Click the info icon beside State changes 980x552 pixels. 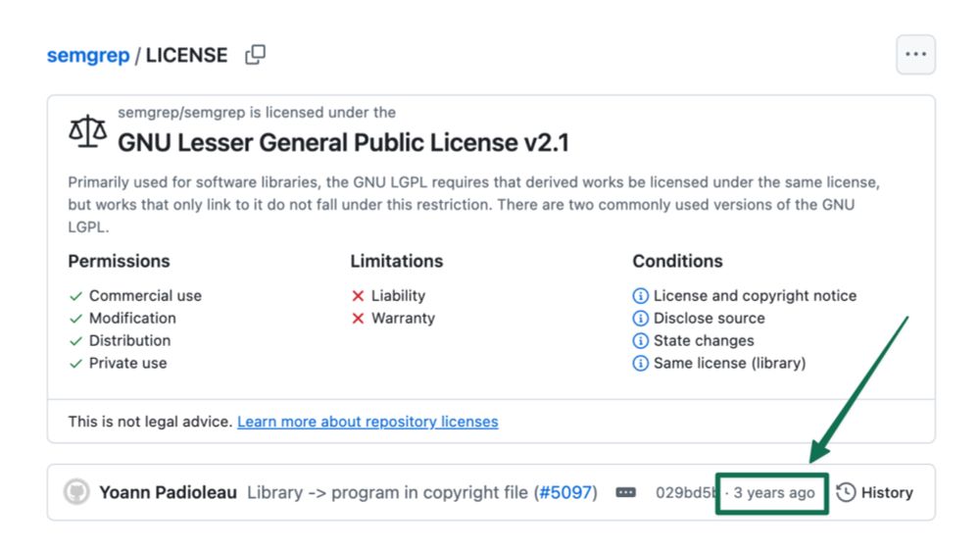click(641, 340)
